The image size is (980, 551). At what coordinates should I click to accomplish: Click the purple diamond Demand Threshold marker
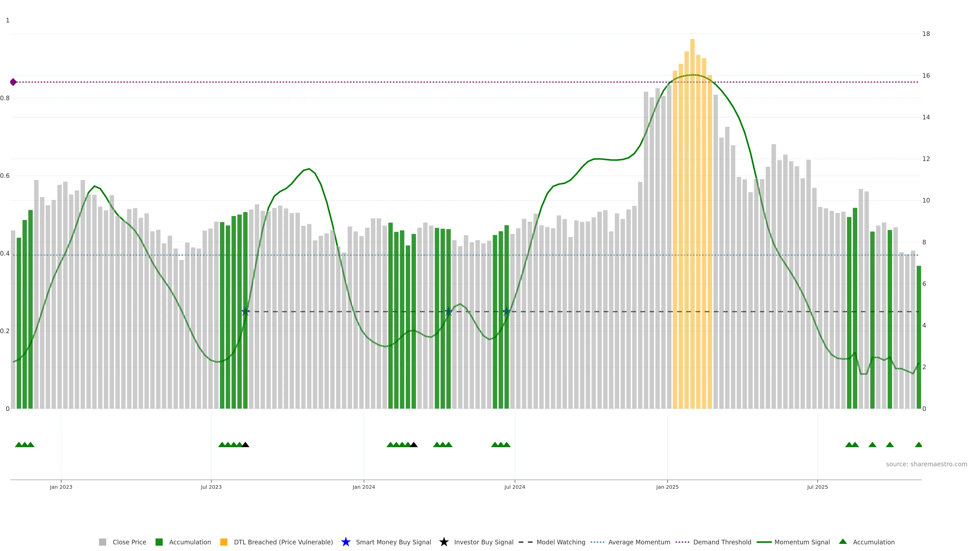tap(13, 82)
